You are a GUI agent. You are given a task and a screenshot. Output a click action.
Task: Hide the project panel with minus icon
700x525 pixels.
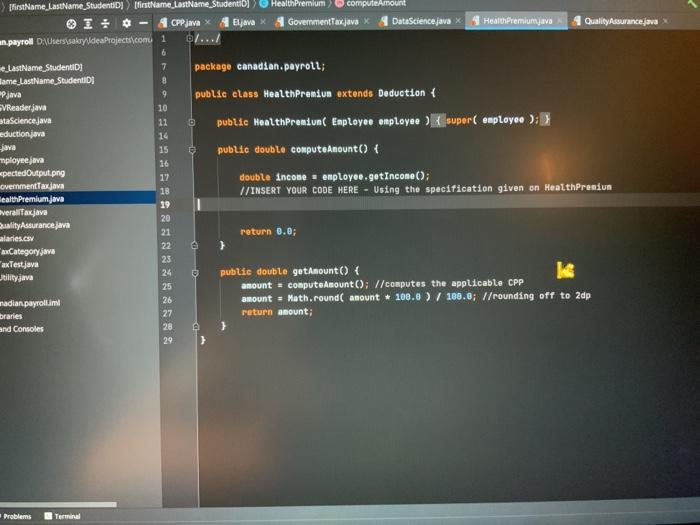[x=143, y=22]
